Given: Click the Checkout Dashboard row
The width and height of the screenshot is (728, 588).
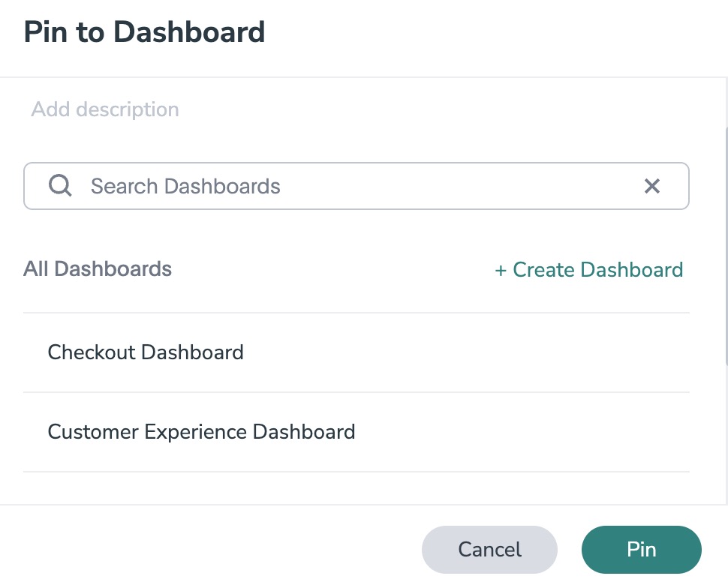Looking at the screenshot, I should point(356,352).
